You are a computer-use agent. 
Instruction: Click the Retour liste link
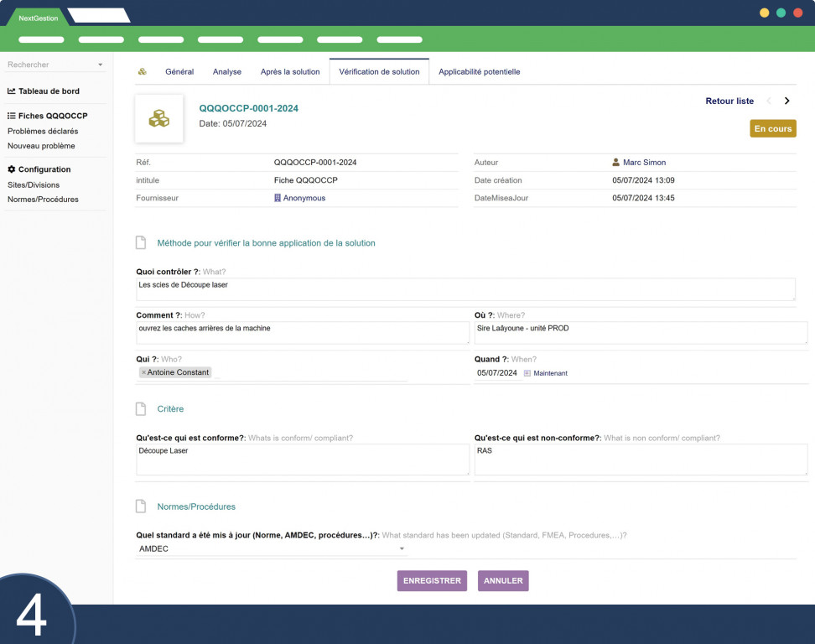tap(729, 101)
